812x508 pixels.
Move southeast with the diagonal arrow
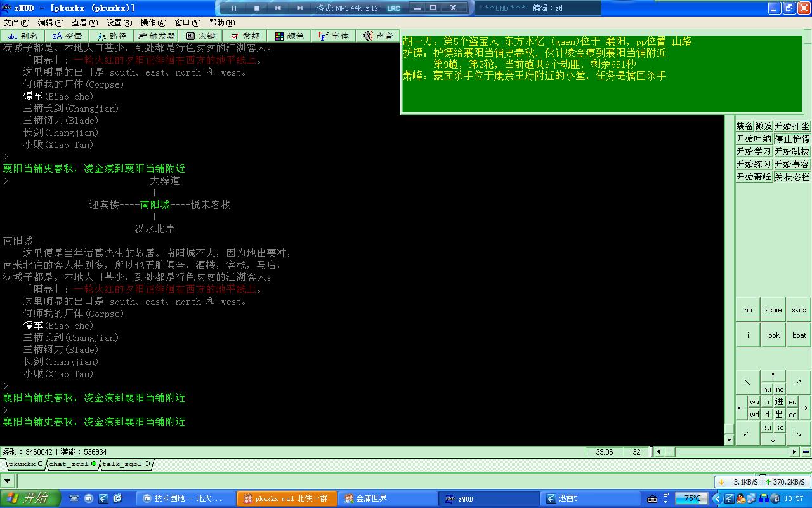[799, 433]
